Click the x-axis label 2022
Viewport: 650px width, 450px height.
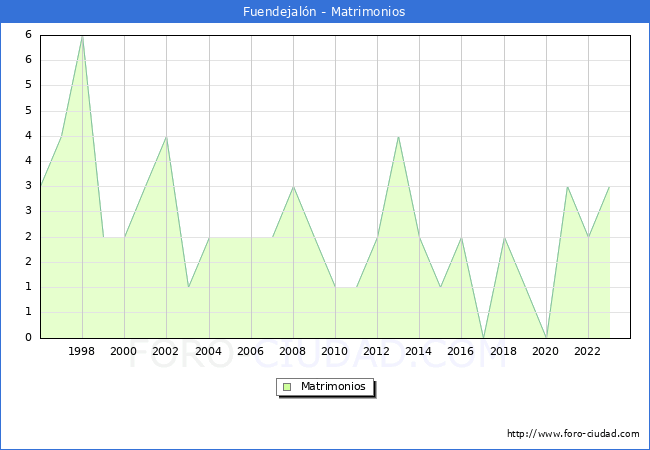coord(588,351)
